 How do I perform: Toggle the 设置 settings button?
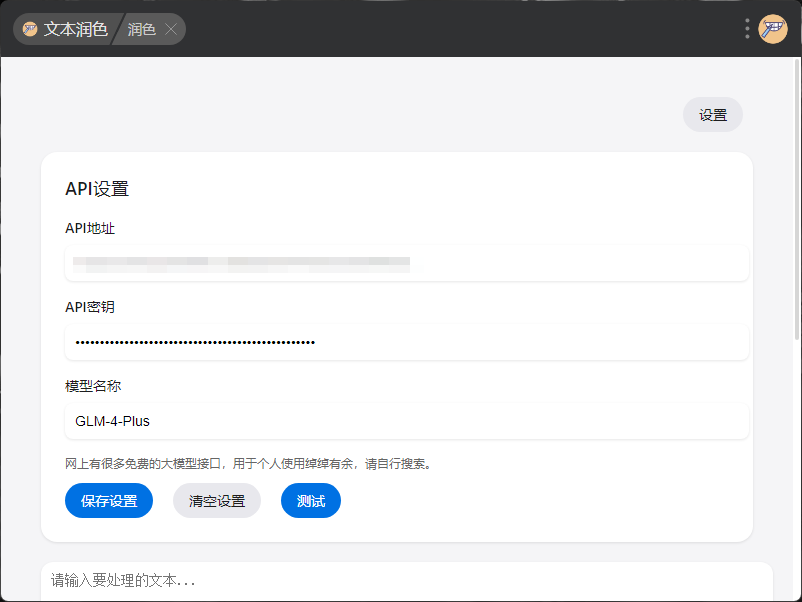[712, 115]
